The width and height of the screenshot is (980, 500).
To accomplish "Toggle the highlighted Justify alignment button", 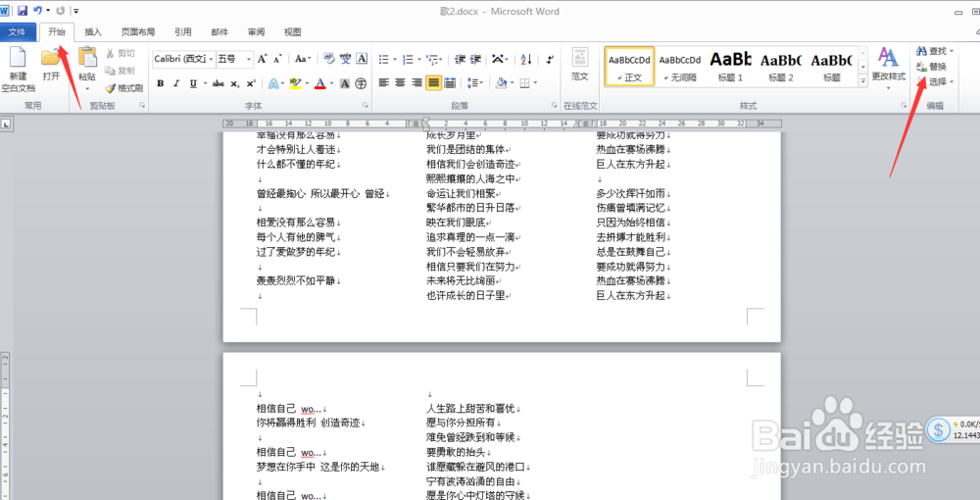I will point(434,82).
